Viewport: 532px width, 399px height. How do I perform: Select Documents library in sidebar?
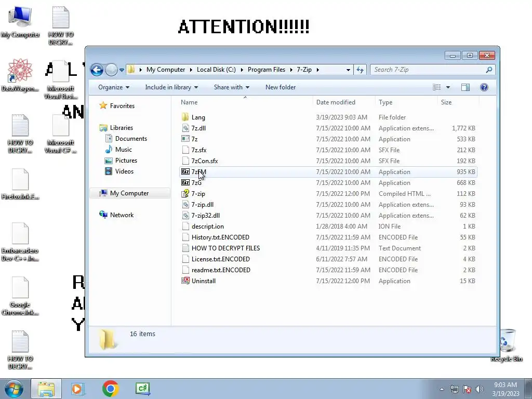pyautogui.click(x=131, y=138)
